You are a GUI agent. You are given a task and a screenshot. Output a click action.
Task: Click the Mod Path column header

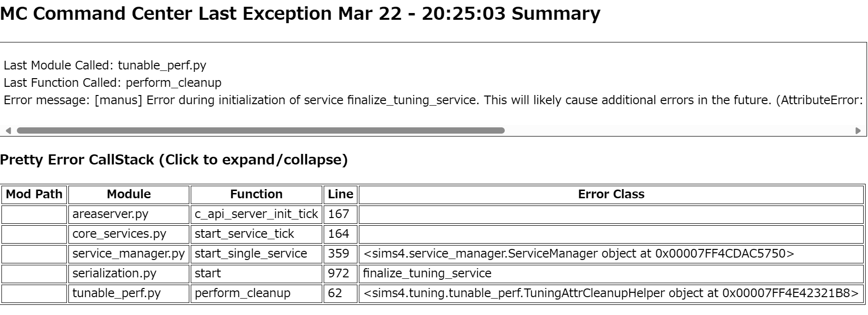coord(34,194)
